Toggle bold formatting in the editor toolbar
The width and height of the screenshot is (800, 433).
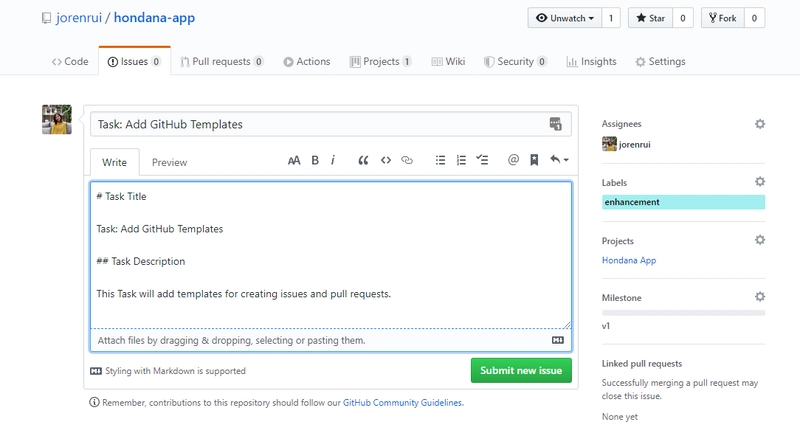pyautogui.click(x=315, y=160)
